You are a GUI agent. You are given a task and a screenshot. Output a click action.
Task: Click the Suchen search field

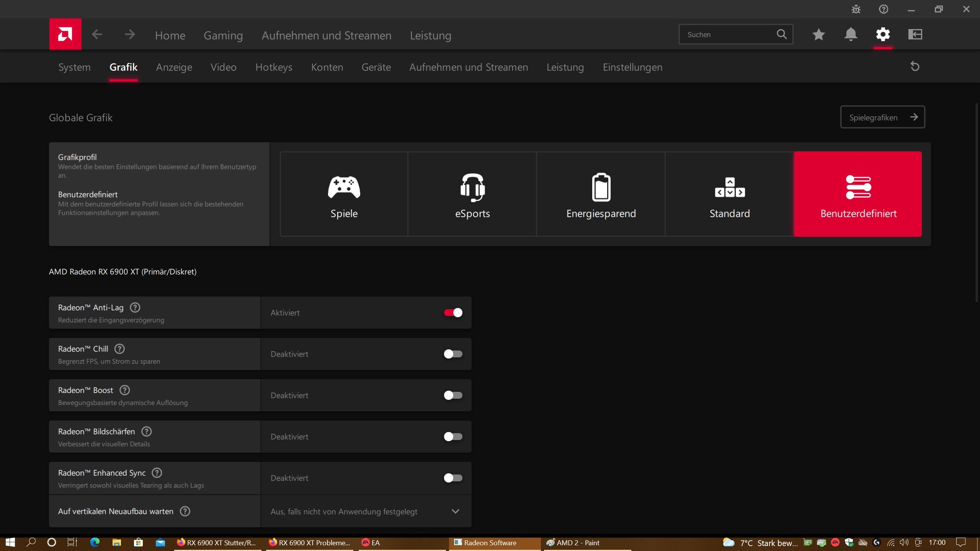(x=727, y=34)
